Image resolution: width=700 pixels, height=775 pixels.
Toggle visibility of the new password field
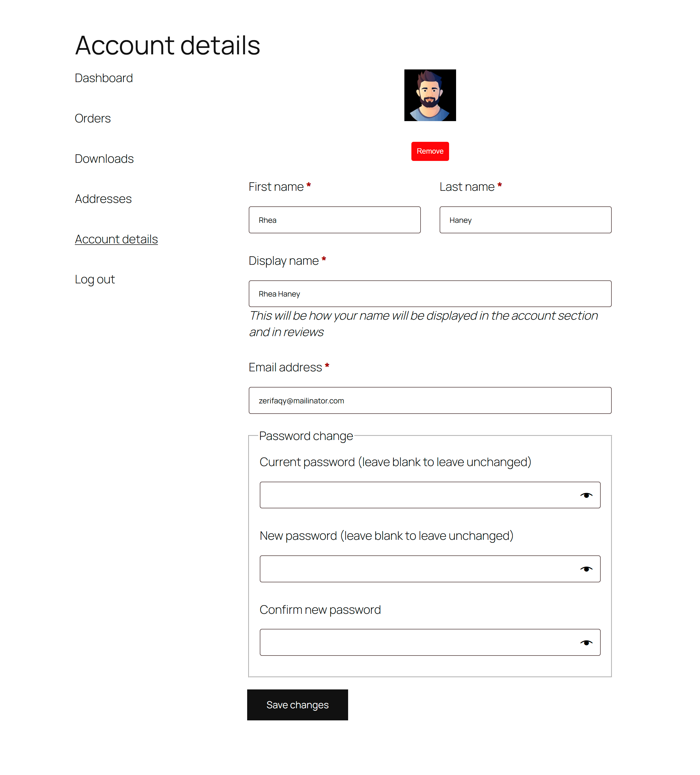[586, 569]
